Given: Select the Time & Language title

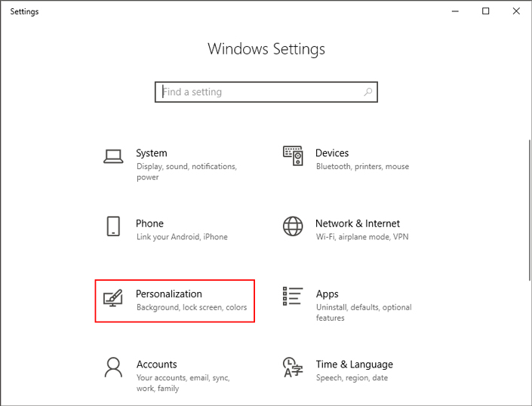Looking at the screenshot, I should point(355,364).
